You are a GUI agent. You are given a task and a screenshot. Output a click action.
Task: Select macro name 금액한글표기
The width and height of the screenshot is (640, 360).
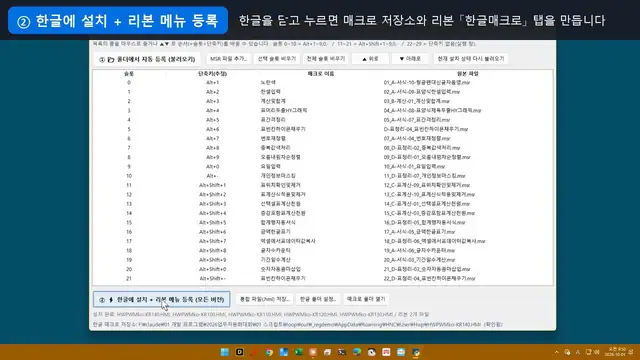point(276,232)
